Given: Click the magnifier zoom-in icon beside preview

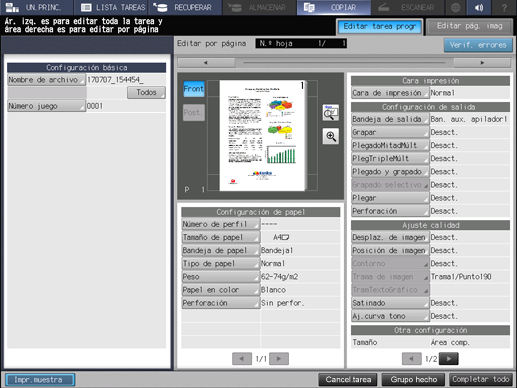Looking at the screenshot, I should point(331,136).
